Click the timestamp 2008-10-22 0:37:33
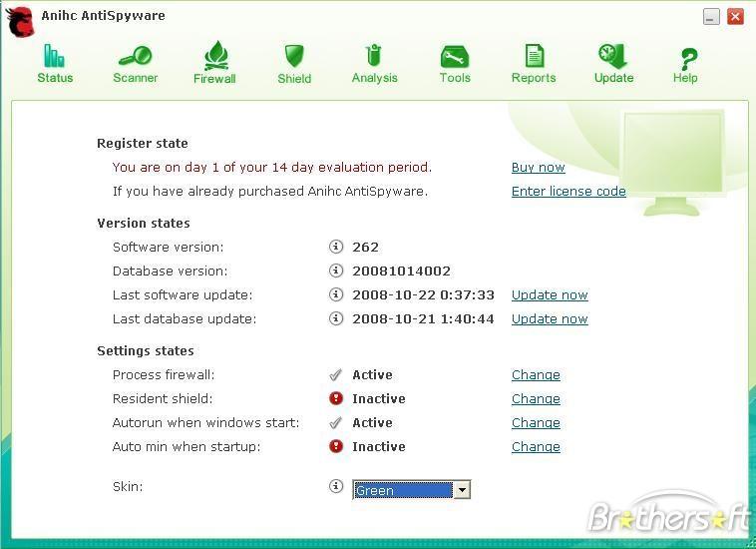The height and width of the screenshot is (549, 756). (x=423, y=294)
